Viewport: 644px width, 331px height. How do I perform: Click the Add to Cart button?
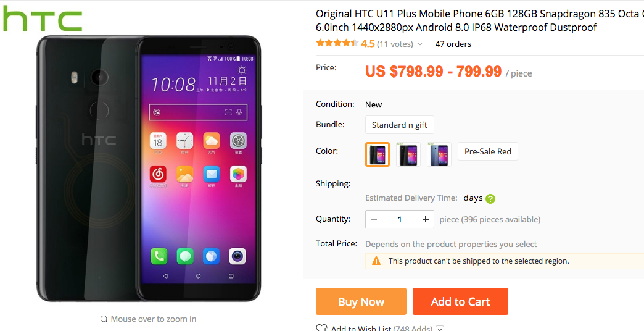tap(460, 301)
